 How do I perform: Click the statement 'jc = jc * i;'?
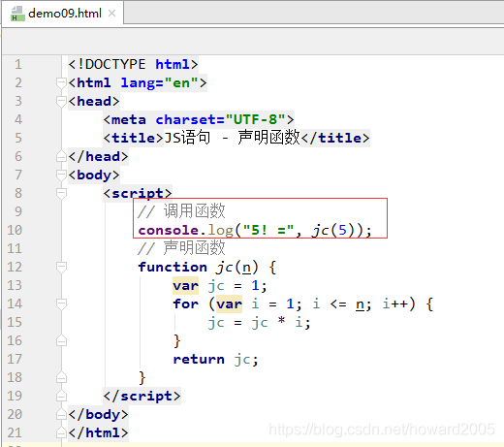tap(259, 323)
